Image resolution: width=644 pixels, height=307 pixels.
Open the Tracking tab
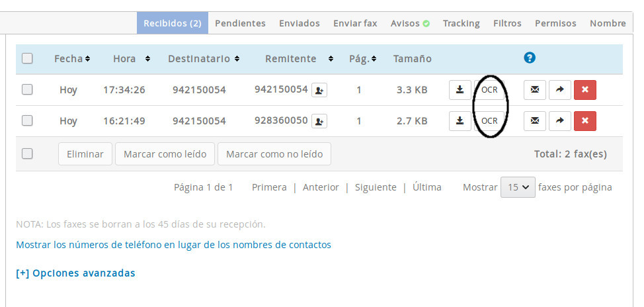pyautogui.click(x=461, y=23)
